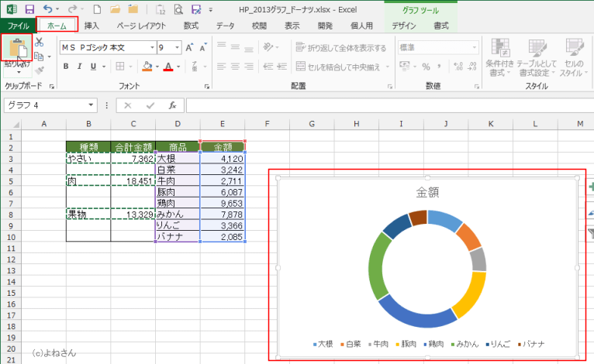Open the font size dropdown

click(x=178, y=47)
